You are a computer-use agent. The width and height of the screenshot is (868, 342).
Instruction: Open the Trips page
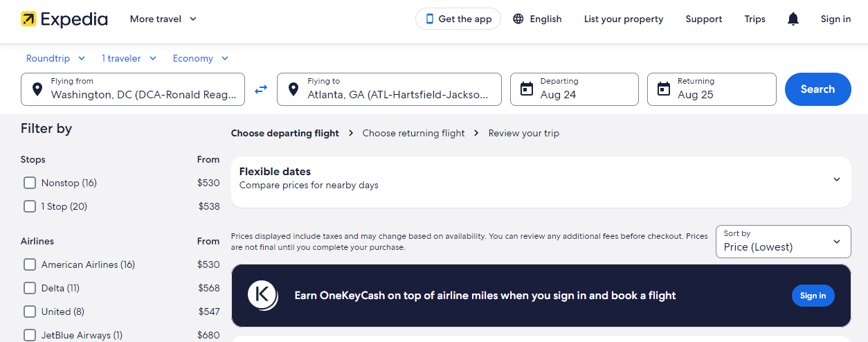[x=754, y=19]
